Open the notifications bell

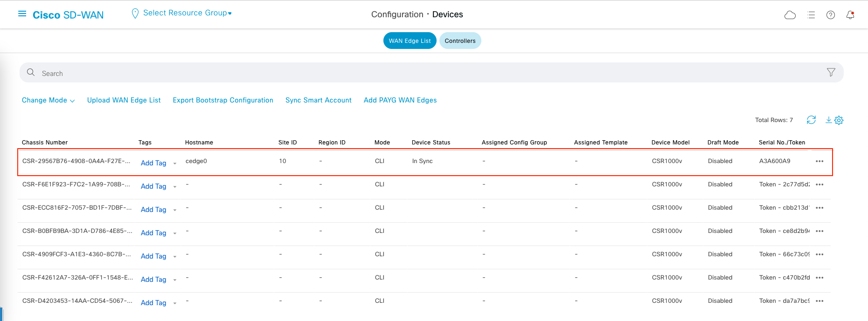click(850, 15)
